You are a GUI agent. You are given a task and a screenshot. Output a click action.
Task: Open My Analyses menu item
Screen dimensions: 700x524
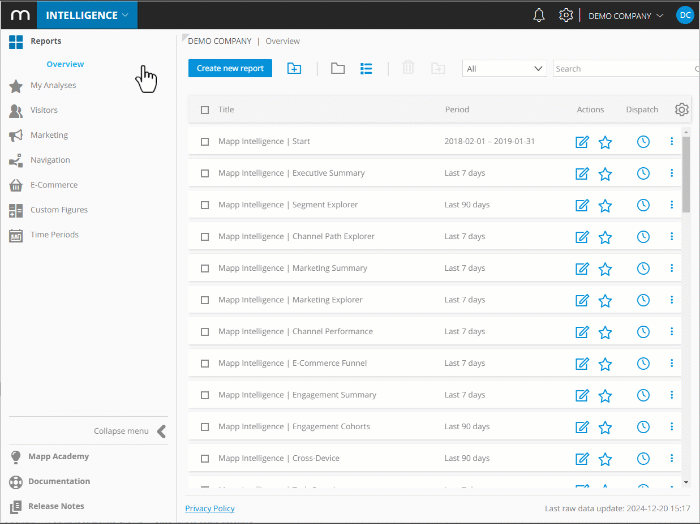(x=53, y=85)
